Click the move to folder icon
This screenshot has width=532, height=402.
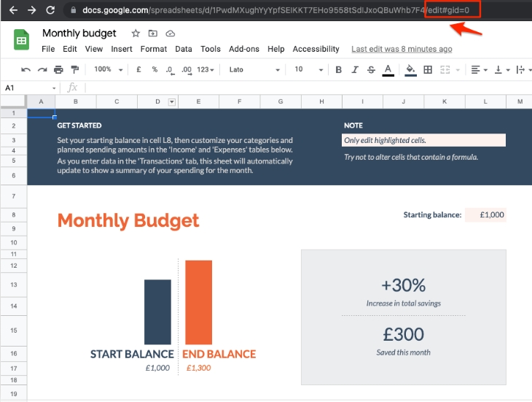(153, 34)
